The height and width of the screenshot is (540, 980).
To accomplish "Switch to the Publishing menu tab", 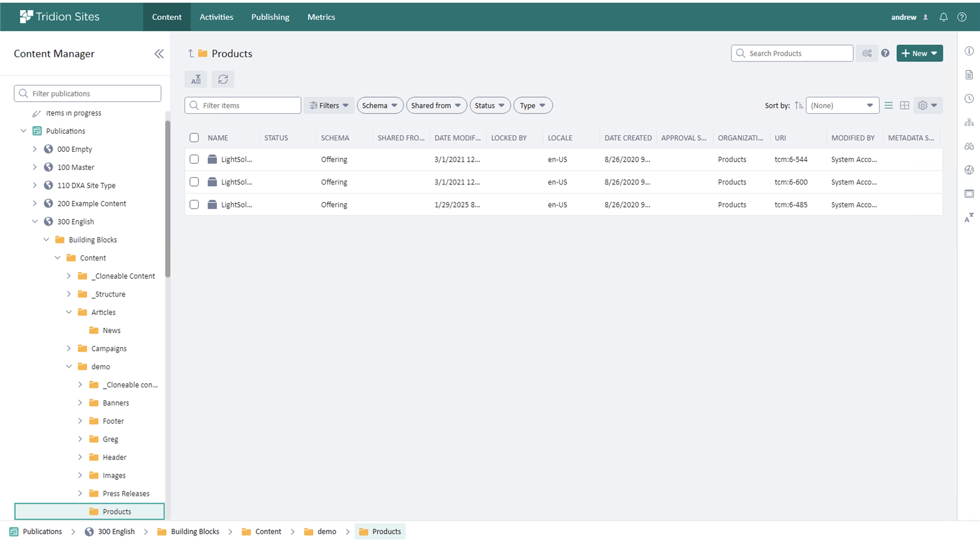I will click(x=270, y=17).
